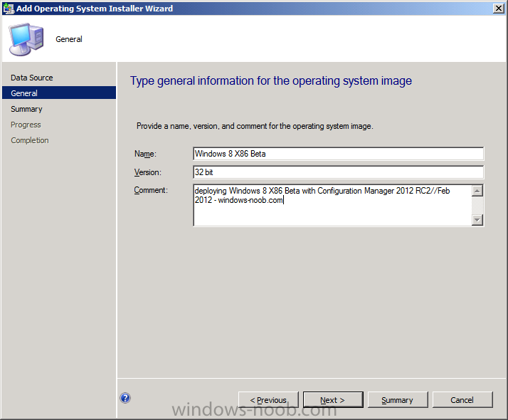Click the Comment scrollbar down arrow
Screen dimensions: 508x420
tap(477, 220)
